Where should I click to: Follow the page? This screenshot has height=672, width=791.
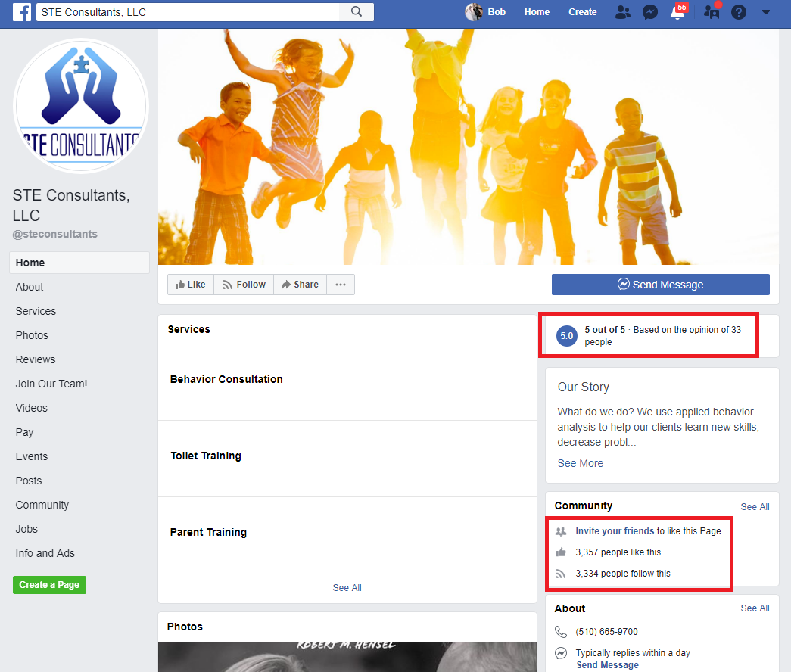(244, 285)
